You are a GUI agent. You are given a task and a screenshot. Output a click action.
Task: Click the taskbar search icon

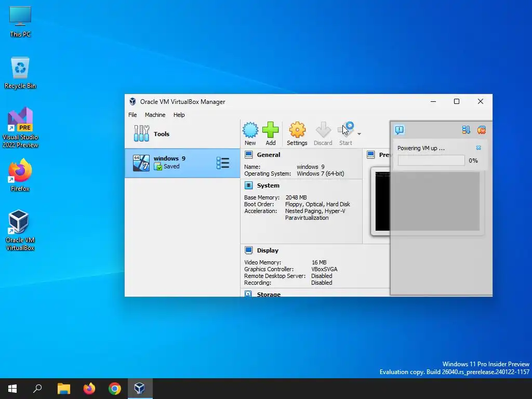click(x=37, y=389)
